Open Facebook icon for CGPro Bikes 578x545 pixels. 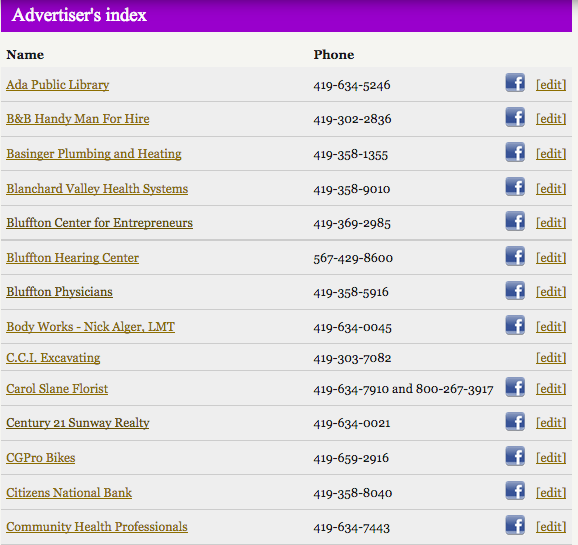[x=515, y=456]
